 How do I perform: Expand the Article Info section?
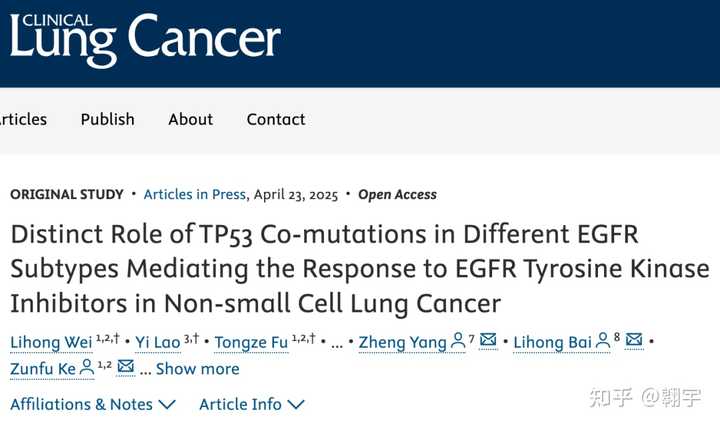pyautogui.click(x=252, y=404)
